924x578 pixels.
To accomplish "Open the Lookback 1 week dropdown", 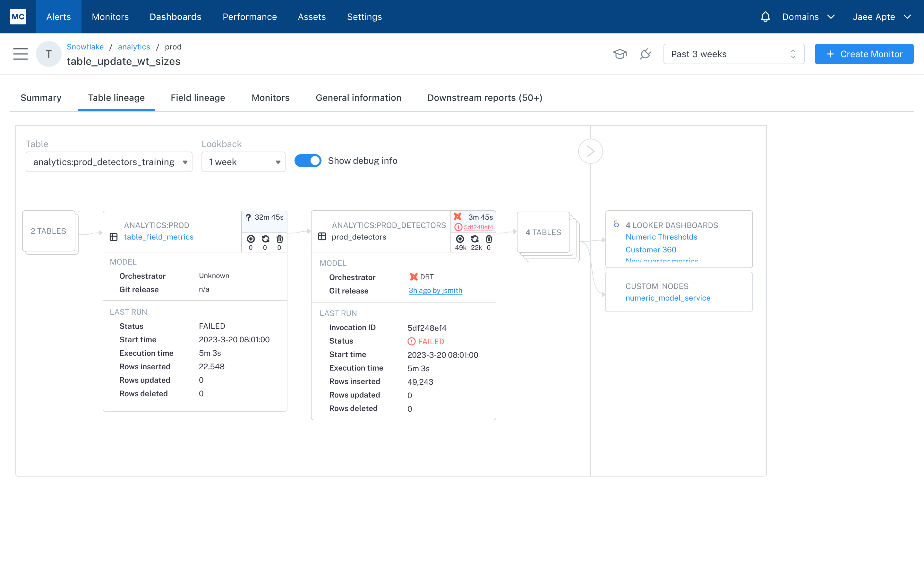I will pos(243,162).
